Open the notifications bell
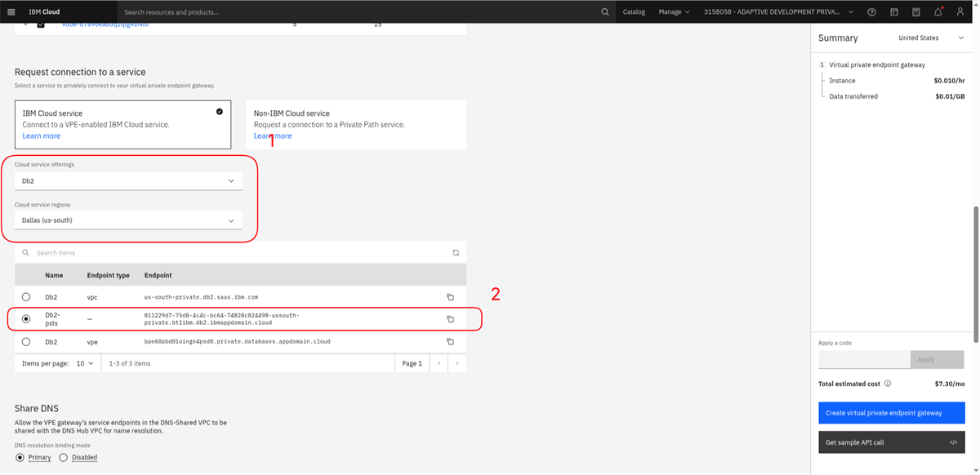The width and height of the screenshot is (980, 475). (x=938, y=12)
